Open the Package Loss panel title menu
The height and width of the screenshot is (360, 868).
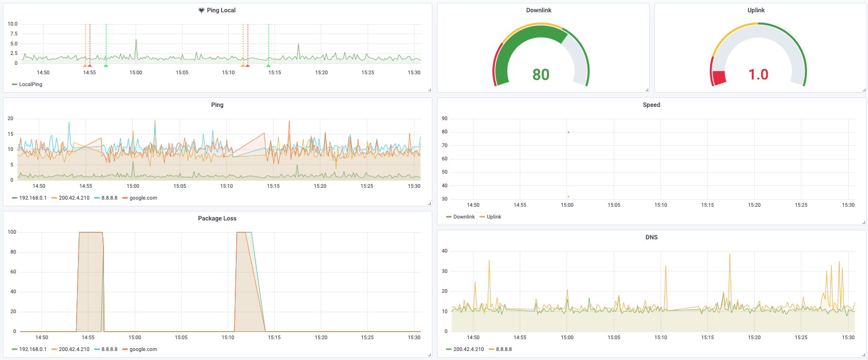[217, 219]
